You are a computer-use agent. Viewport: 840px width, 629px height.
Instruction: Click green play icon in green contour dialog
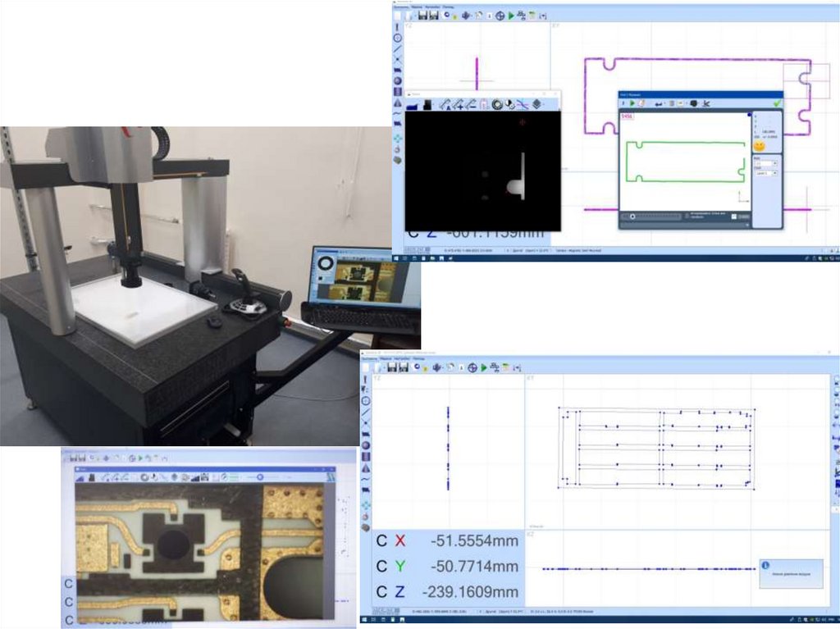(x=632, y=103)
